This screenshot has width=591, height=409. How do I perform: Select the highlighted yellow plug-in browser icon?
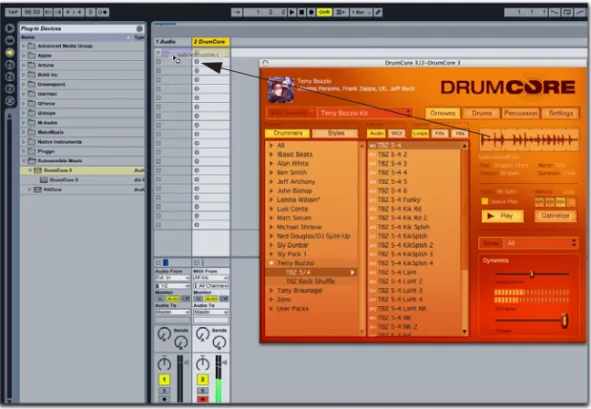click(x=10, y=52)
